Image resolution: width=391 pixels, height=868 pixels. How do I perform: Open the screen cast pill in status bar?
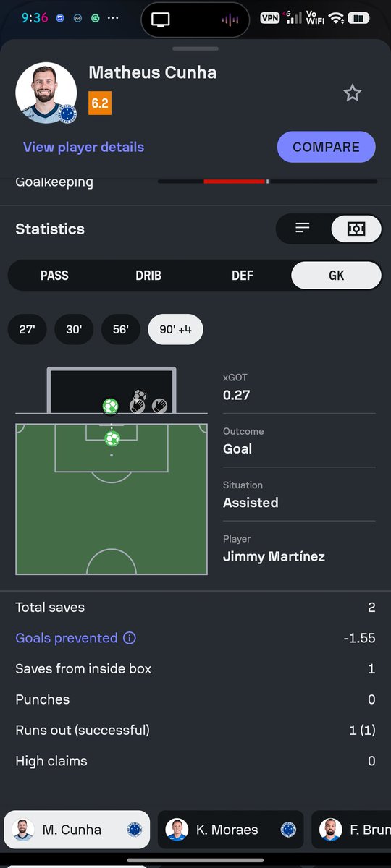click(x=161, y=20)
